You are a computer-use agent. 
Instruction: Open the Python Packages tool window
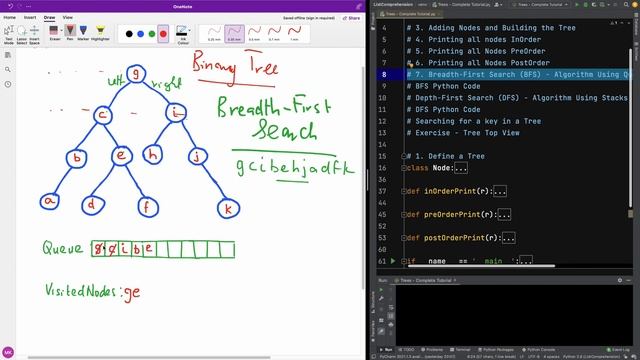(497, 350)
